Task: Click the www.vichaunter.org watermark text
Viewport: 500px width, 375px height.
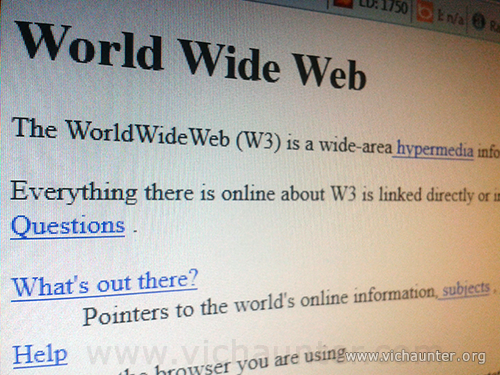Action: [x=415, y=356]
